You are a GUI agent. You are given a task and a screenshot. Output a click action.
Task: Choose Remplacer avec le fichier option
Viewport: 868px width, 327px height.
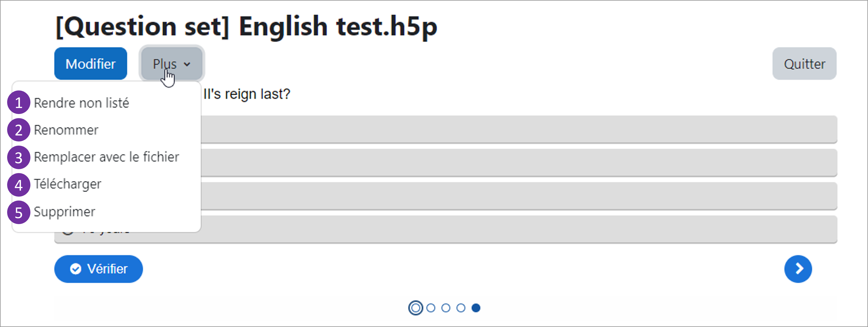coord(106,157)
